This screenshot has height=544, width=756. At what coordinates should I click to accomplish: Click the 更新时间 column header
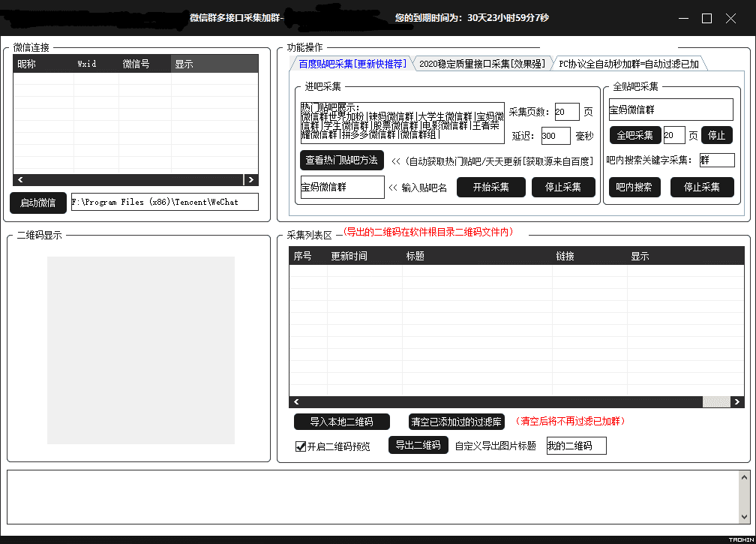(x=364, y=256)
